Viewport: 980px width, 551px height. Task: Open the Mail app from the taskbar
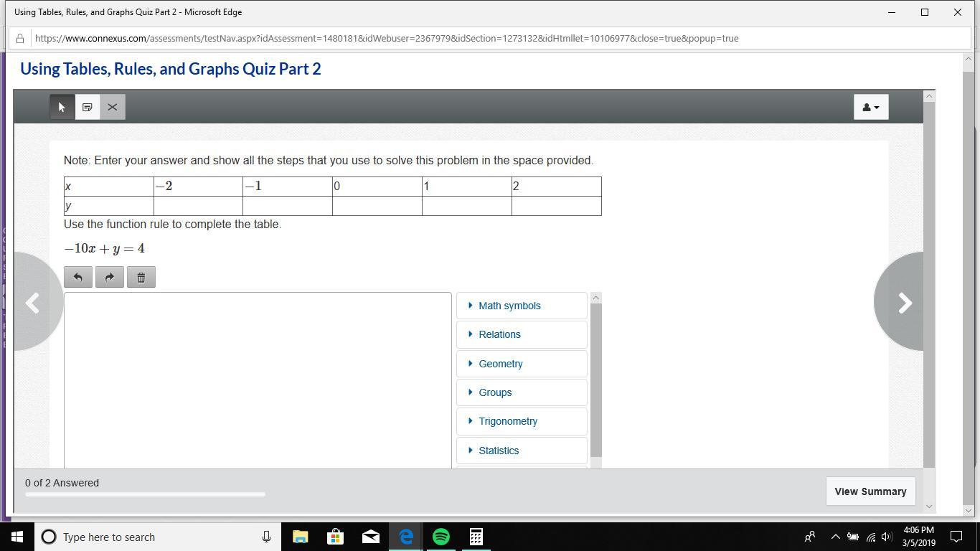click(x=370, y=537)
